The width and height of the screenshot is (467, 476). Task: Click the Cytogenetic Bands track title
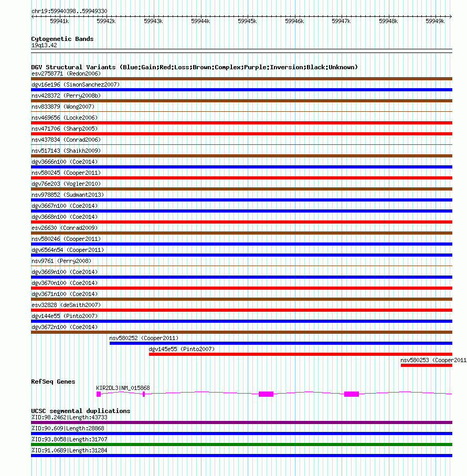click(62, 39)
